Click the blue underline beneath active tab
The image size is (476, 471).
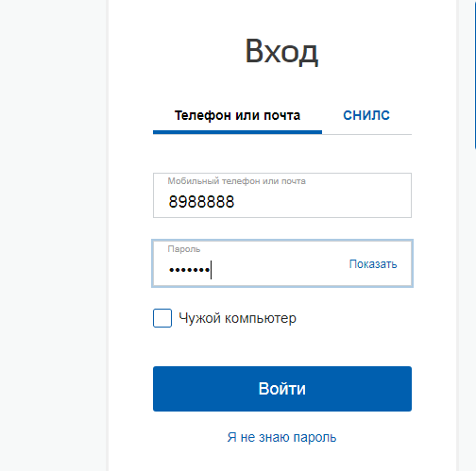point(237,132)
